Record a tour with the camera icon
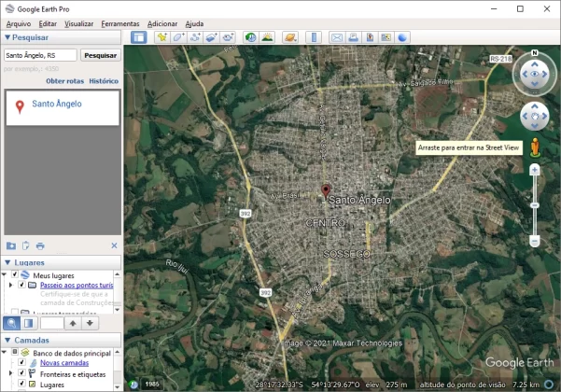Image resolution: width=561 pixels, height=392 pixels. click(x=228, y=37)
